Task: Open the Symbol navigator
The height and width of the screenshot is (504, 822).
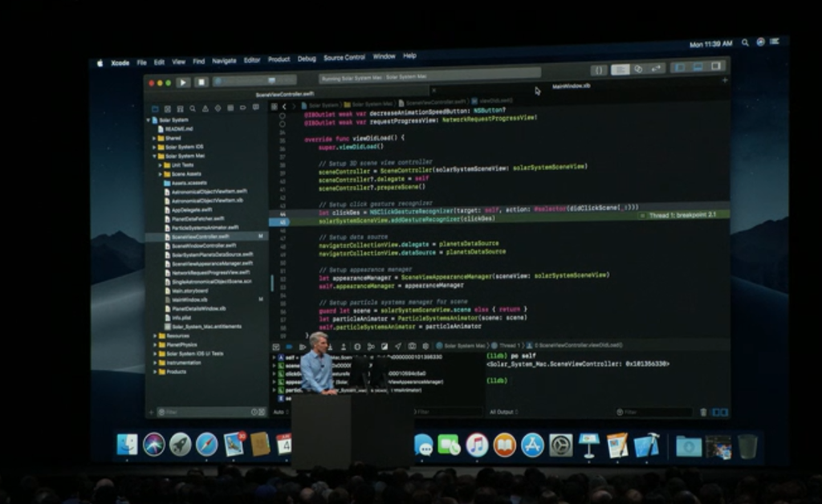Action: pos(181,108)
